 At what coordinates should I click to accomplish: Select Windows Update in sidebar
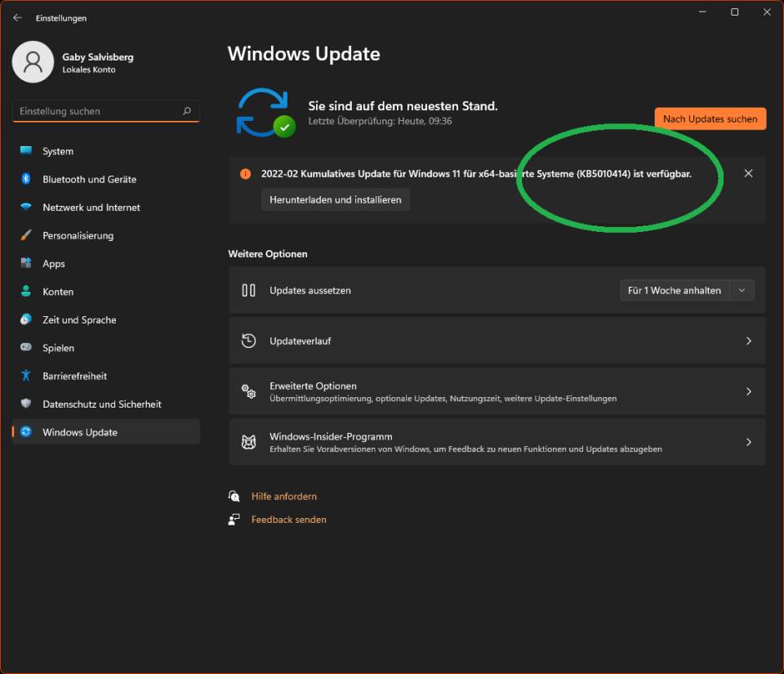pos(106,432)
